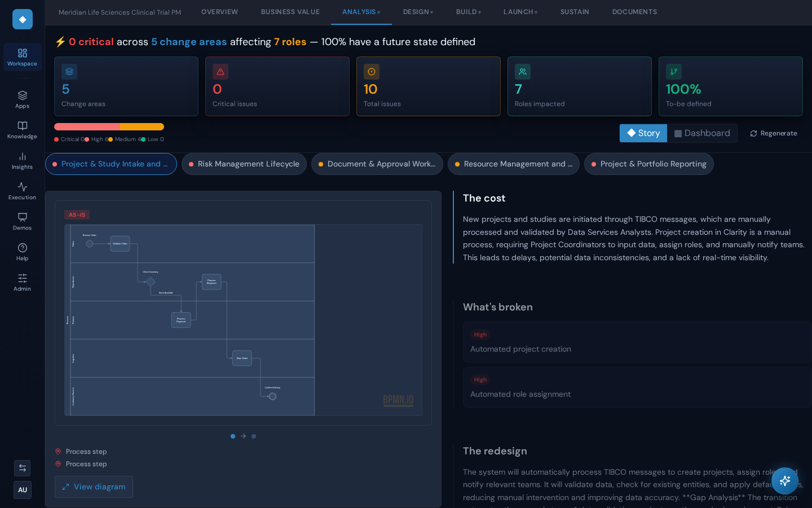
Task: Open the Apps sidebar section
Action: click(x=23, y=99)
